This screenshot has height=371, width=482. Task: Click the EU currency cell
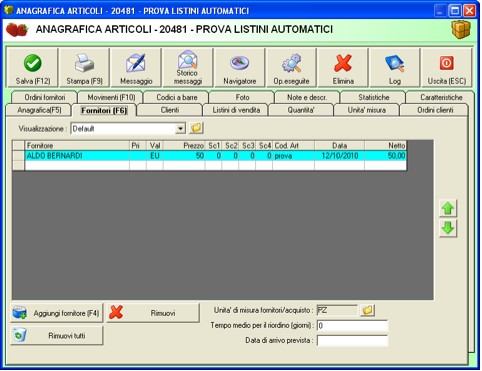point(155,156)
